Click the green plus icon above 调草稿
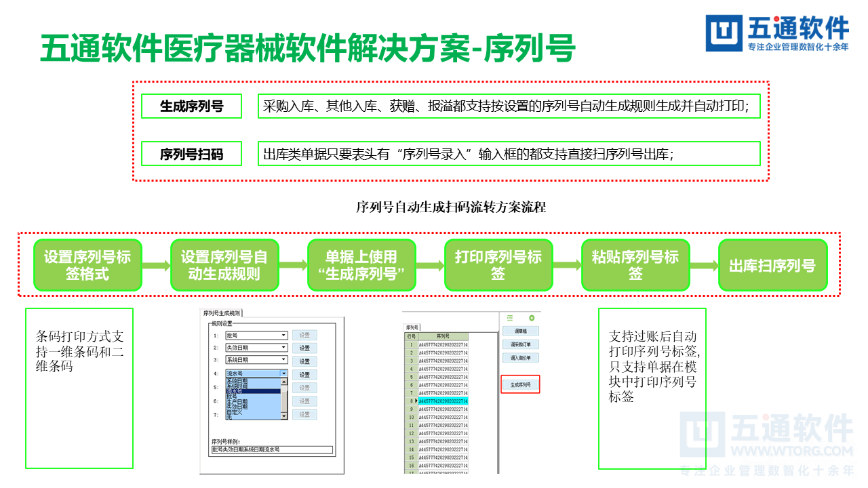The width and height of the screenshot is (868, 488). coord(532,317)
